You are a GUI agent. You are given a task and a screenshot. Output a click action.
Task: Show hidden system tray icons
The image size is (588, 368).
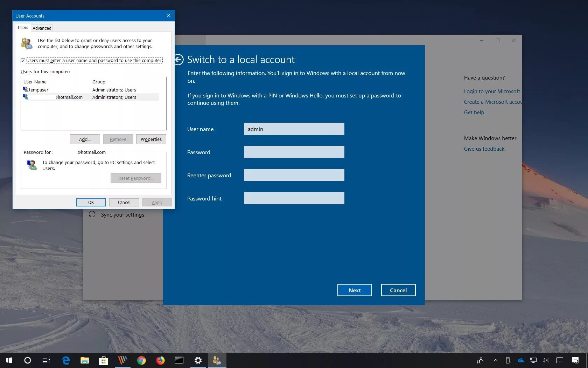(x=496, y=360)
